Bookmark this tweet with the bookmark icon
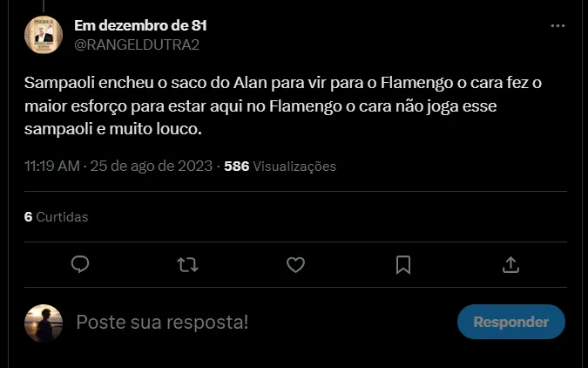 point(403,265)
